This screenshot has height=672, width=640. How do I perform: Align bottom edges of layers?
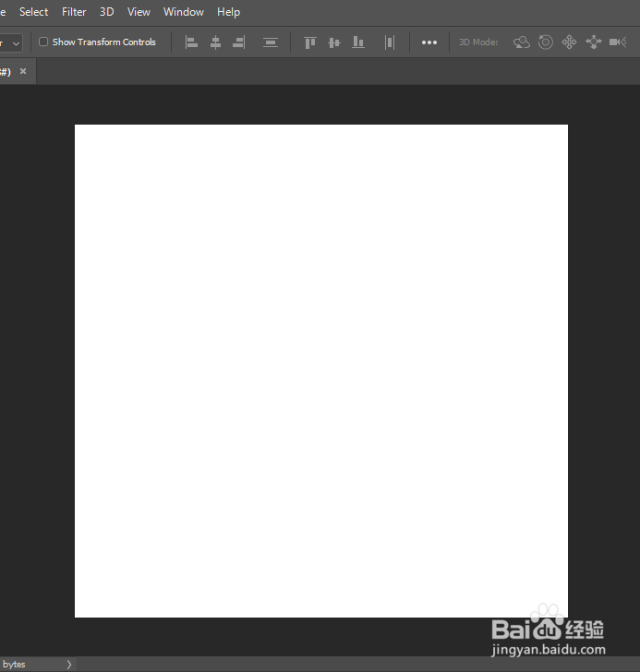[x=358, y=42]
